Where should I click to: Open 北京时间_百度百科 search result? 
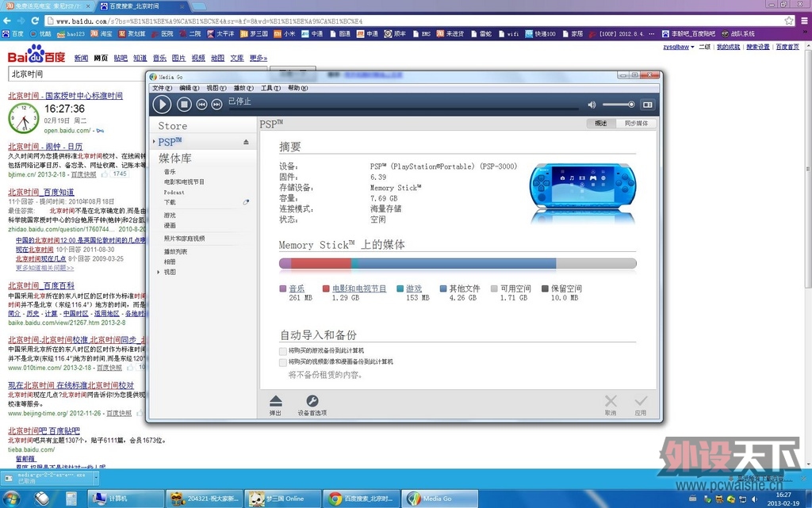pos(41,285)
